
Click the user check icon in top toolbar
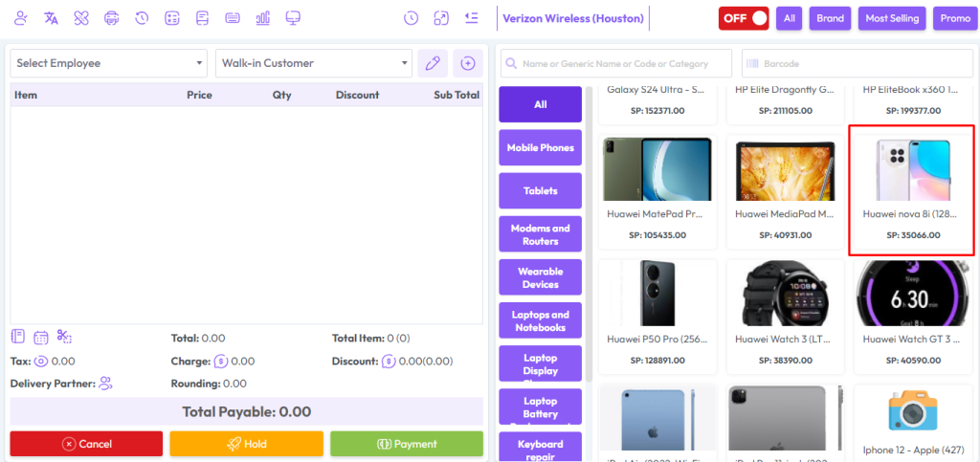tap(21, 18)
